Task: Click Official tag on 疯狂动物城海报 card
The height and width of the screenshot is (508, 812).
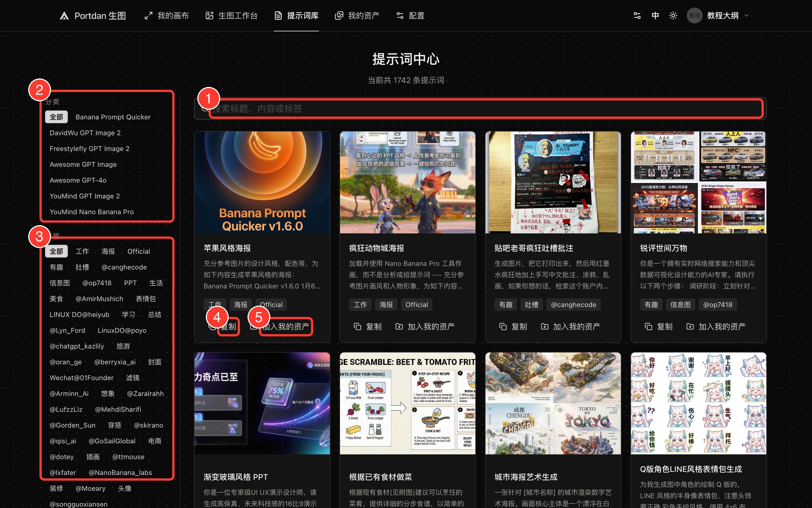Action: [417, 305]
